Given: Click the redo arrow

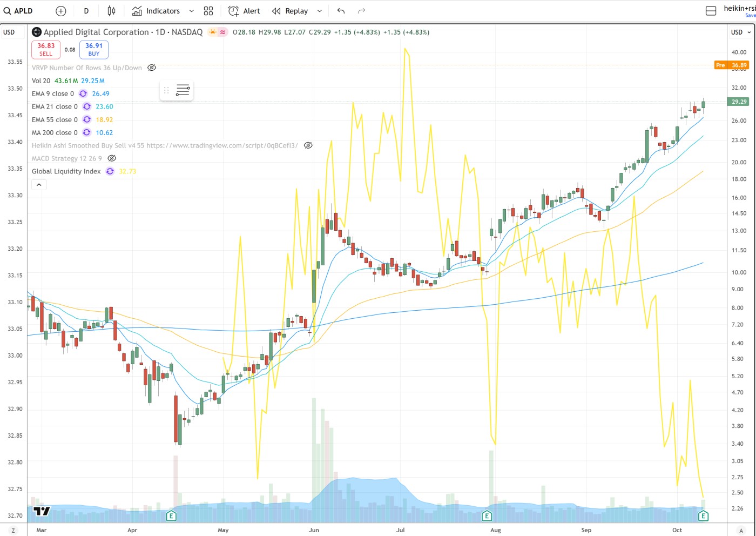Looking at the screenshot, I should click(361, 11).
